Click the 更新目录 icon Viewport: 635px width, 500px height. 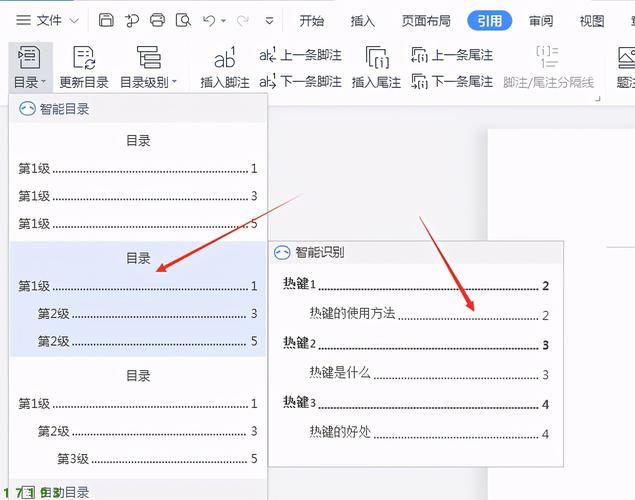(84, 57)
